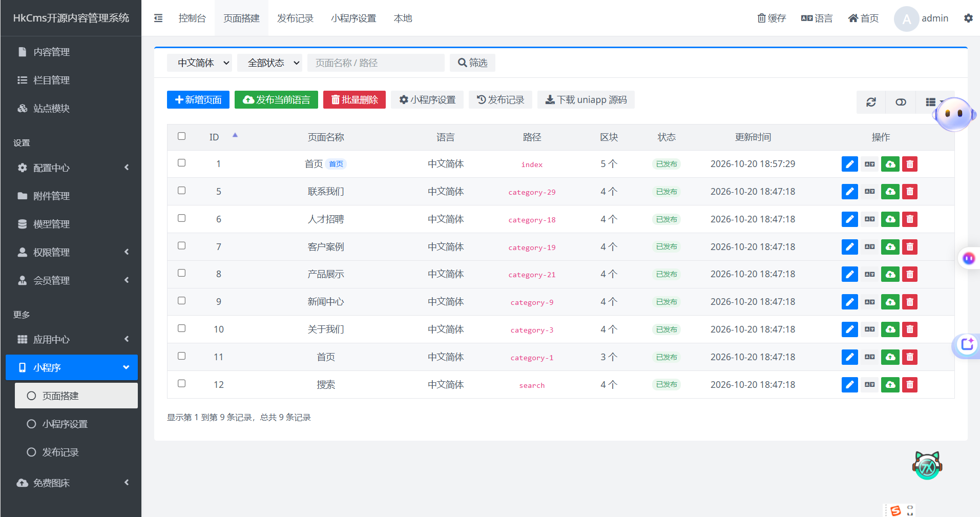Click green publish cloud icon for 人才招聘 row

click(890, 219)
